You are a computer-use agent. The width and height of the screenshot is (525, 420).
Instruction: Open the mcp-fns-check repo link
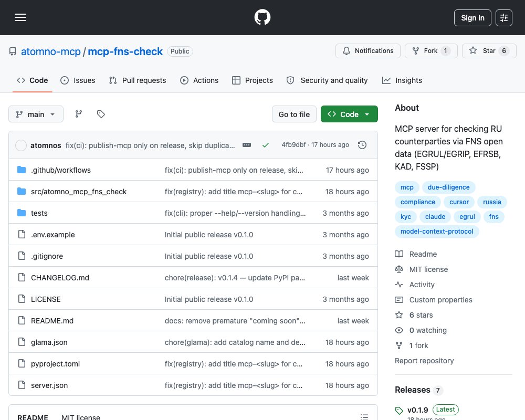[125, 51]
